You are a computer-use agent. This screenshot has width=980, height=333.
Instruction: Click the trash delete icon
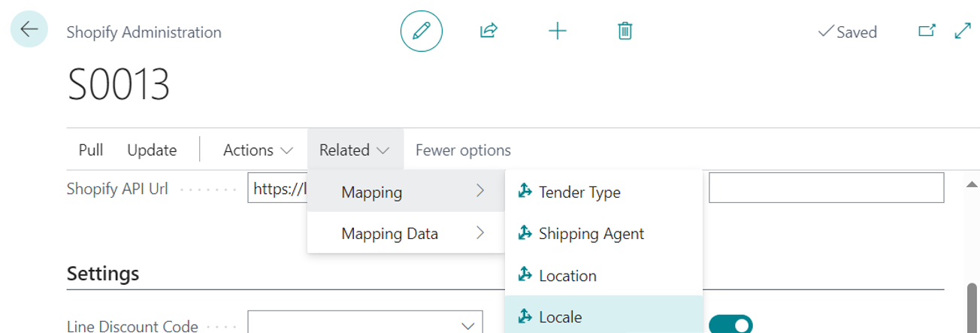(x=625, y=31)
